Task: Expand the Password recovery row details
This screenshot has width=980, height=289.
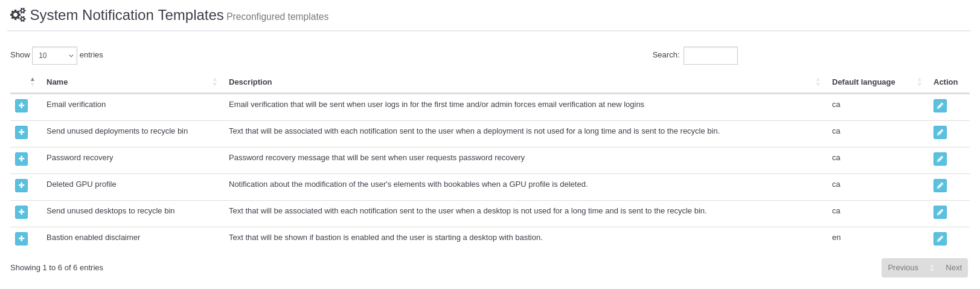Action: click(x=21, y=159)
